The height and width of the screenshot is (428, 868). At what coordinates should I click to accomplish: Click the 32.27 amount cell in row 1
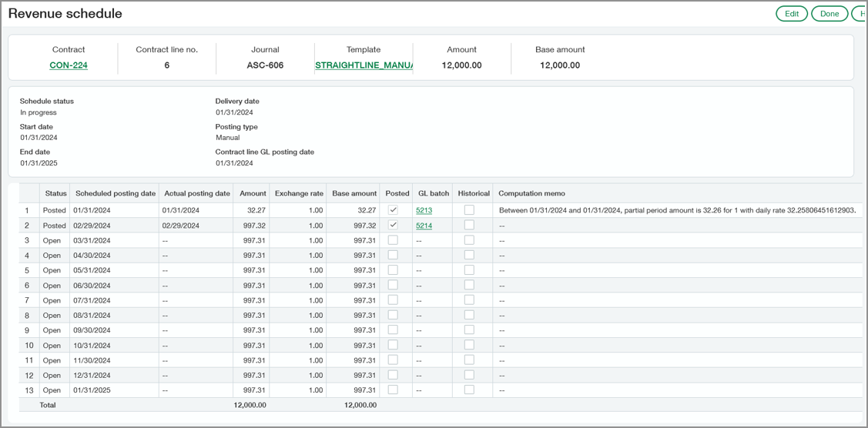254,210
